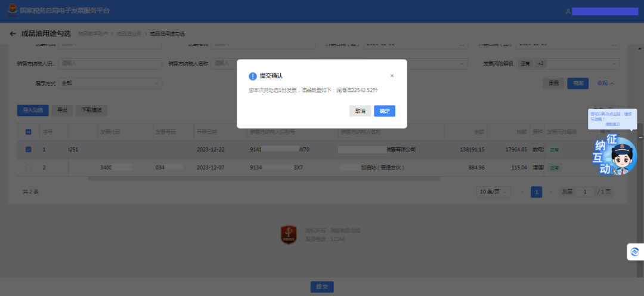The width and height of the screenshot is (644, 296).
Task: Uncheck the checkbox for row 1
Action: click(x=29, y=150)
